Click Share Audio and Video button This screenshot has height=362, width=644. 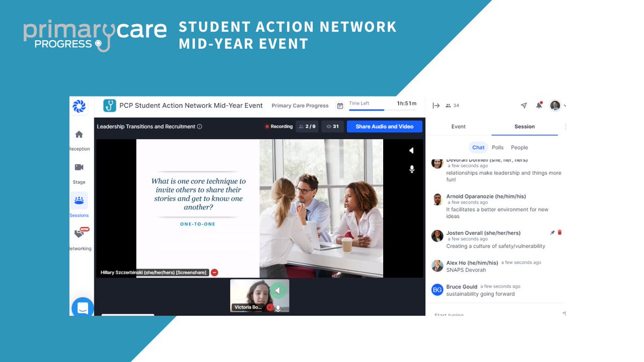[384, 127]
